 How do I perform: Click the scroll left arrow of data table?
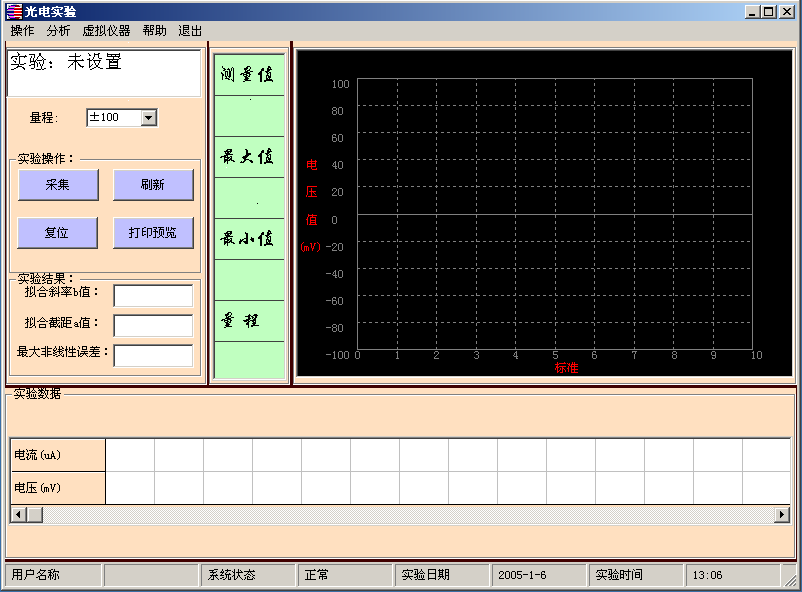tap(17, 514)
